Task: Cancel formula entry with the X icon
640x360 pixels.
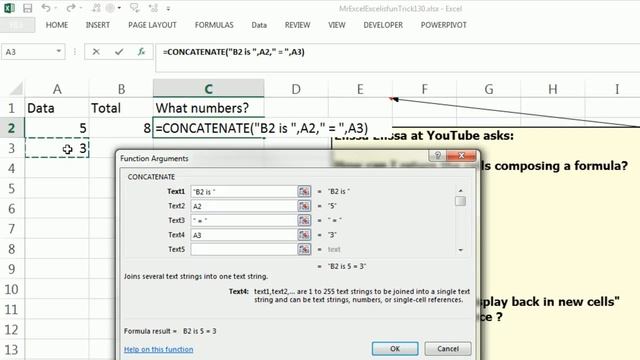Action: point(96,52)
